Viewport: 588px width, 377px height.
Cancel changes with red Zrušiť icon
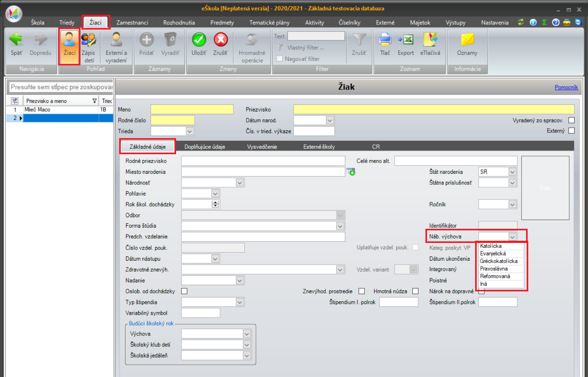point(221,39)
